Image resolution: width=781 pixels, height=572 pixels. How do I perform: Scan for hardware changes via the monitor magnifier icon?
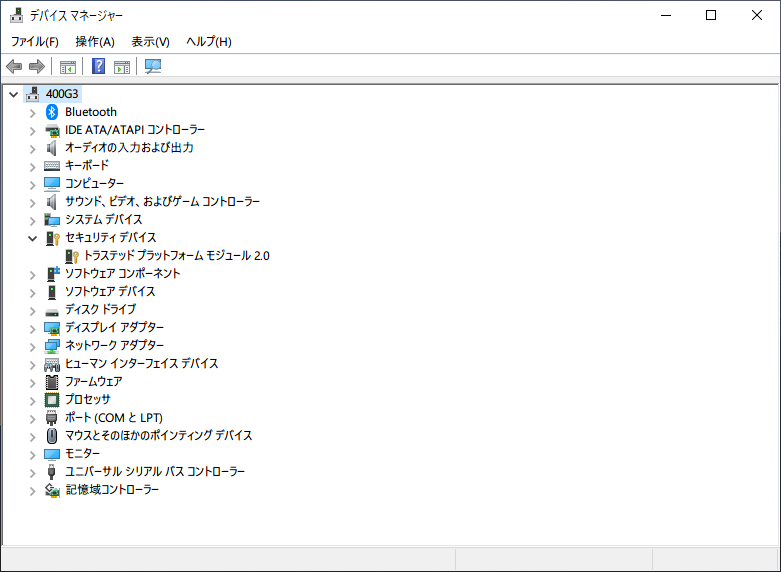tap(153, 66)
